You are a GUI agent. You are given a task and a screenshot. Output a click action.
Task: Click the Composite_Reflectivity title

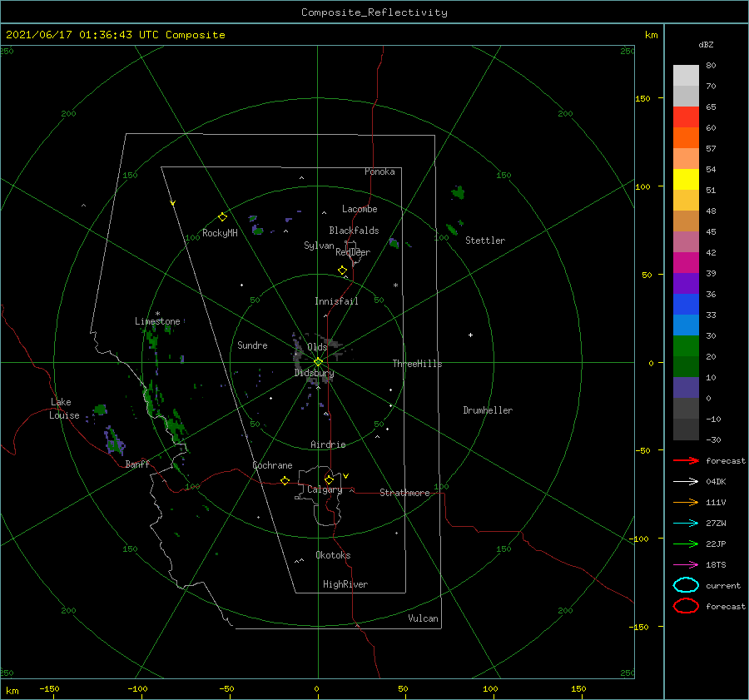pos(374,12)
